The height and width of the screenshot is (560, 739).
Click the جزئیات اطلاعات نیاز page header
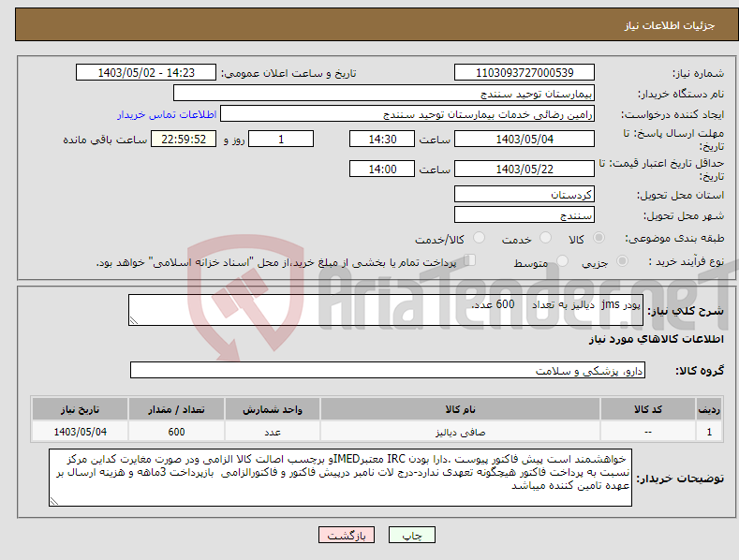(x=670, y=25)
